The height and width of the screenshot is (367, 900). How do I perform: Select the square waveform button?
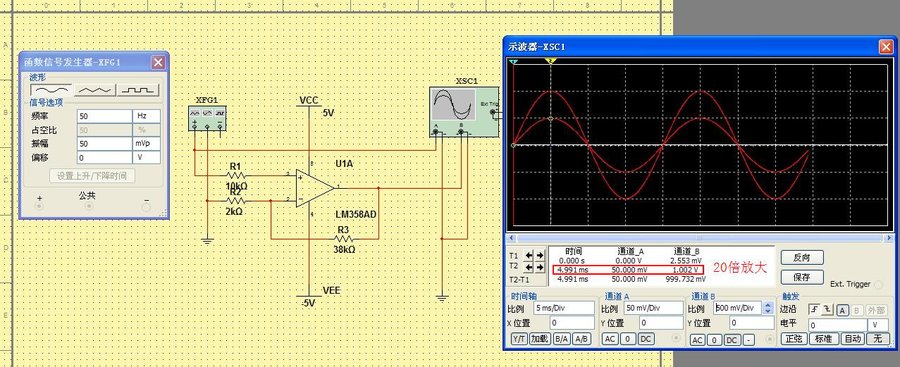(138, 89)
